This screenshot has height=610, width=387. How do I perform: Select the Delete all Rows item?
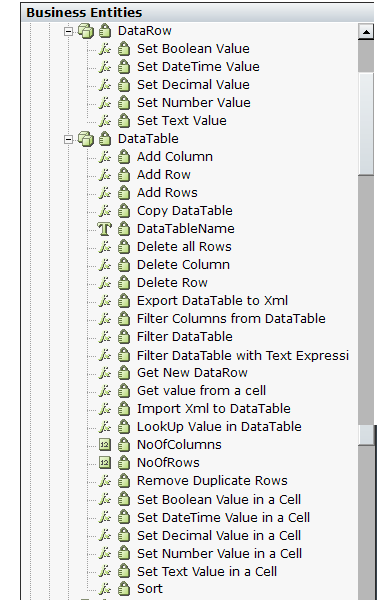click(x=184, y=247)
